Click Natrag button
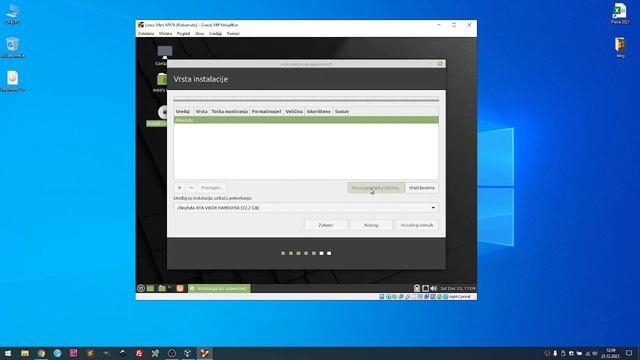640x360 pixels. point(371,225)
